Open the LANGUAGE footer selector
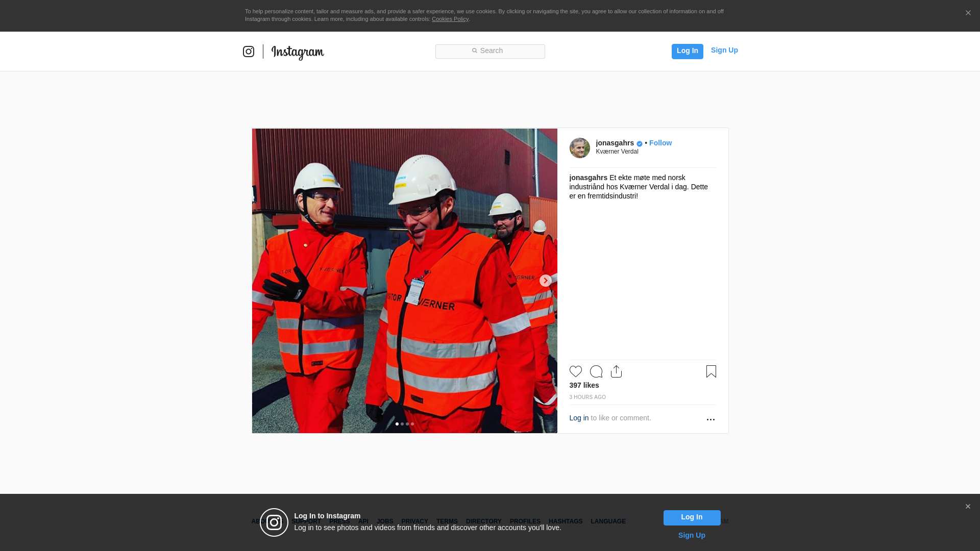Screen dimensions: 980x551 [x=608, y=521]
